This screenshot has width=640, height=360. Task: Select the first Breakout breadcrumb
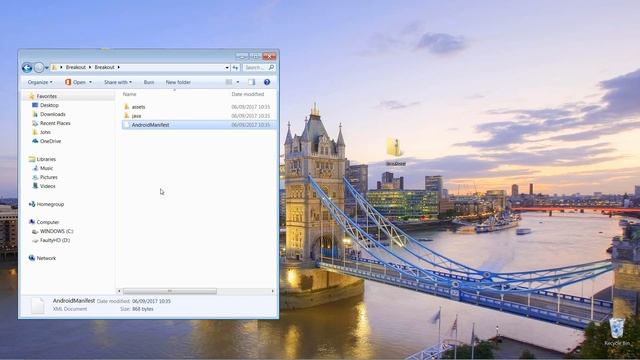(x=76, y=67)
